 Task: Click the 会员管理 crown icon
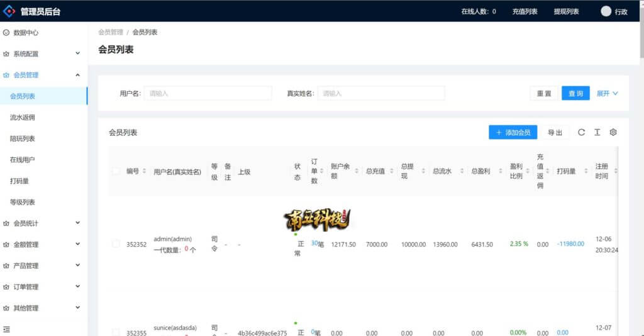pos(6,75)
